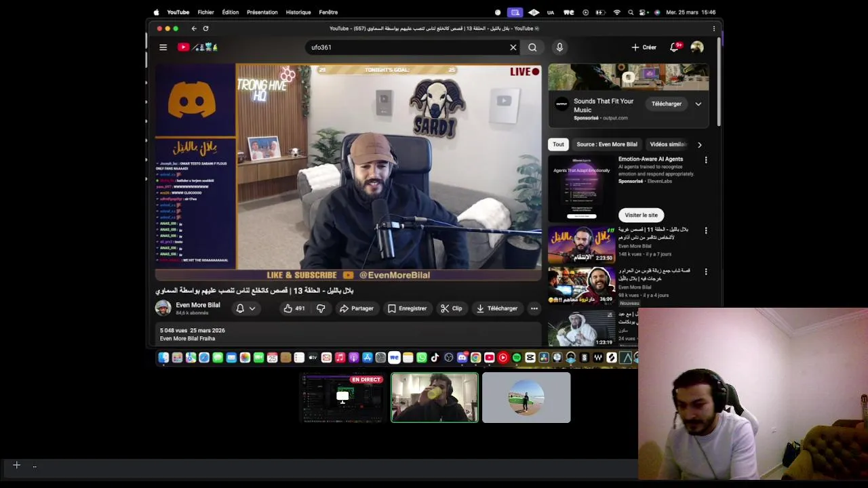Viewport: 868px width, 488px height.
Task: Open the 36:09 video thumbnail
Action: pyautogui.click(x=581, y=285)
